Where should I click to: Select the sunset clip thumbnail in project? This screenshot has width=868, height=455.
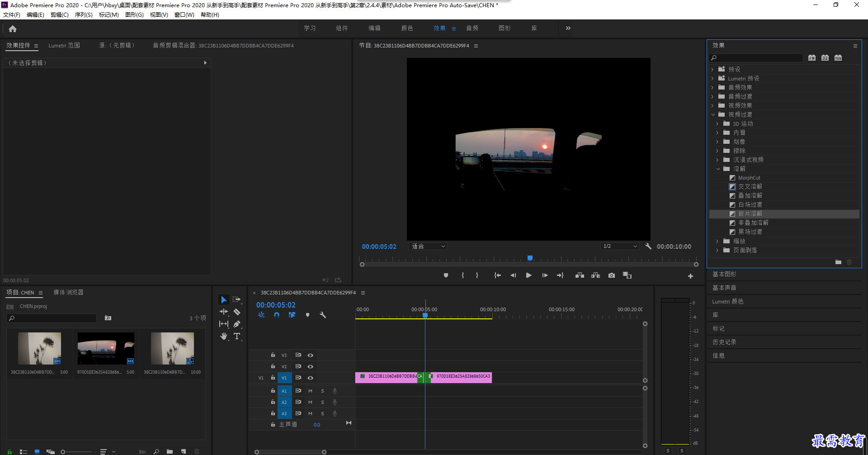click(106, 349)
